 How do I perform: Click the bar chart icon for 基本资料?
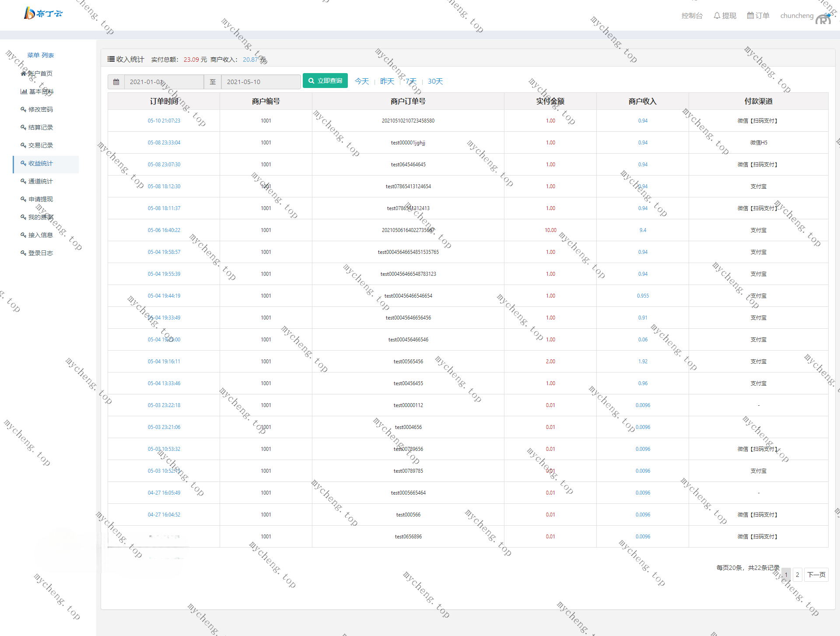[24, 91]
